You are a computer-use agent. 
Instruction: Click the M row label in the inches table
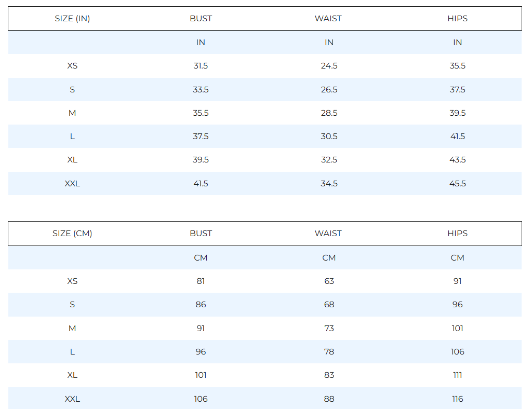pyautogui.click(x=72, y=113)
